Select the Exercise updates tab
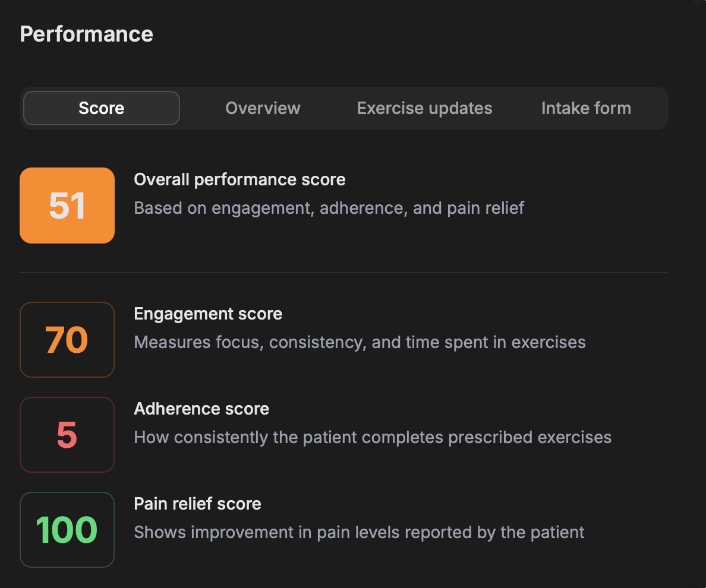The height and width of the screenshot is (588, 706). tap(424, 108)
